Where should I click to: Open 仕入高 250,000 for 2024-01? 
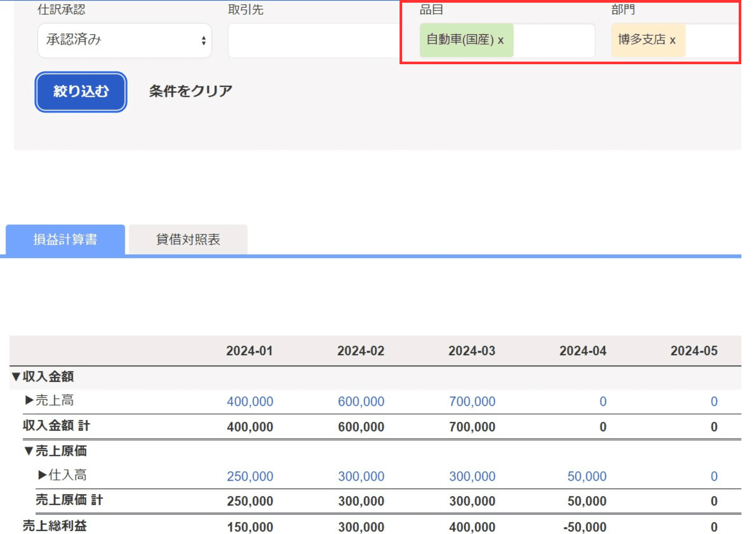250,476
